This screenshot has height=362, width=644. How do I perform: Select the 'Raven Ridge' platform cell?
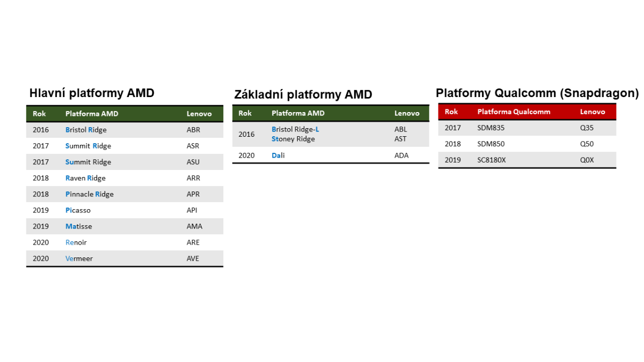tap(85, 178)
